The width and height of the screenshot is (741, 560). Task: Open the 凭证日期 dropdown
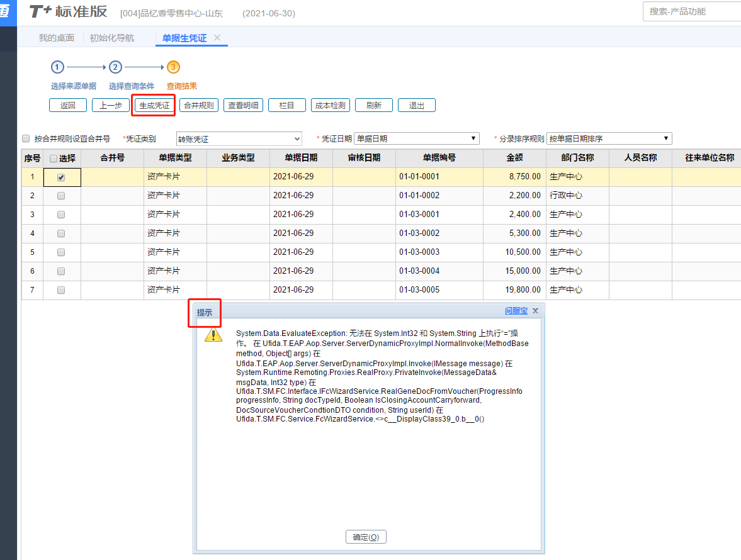416,138
